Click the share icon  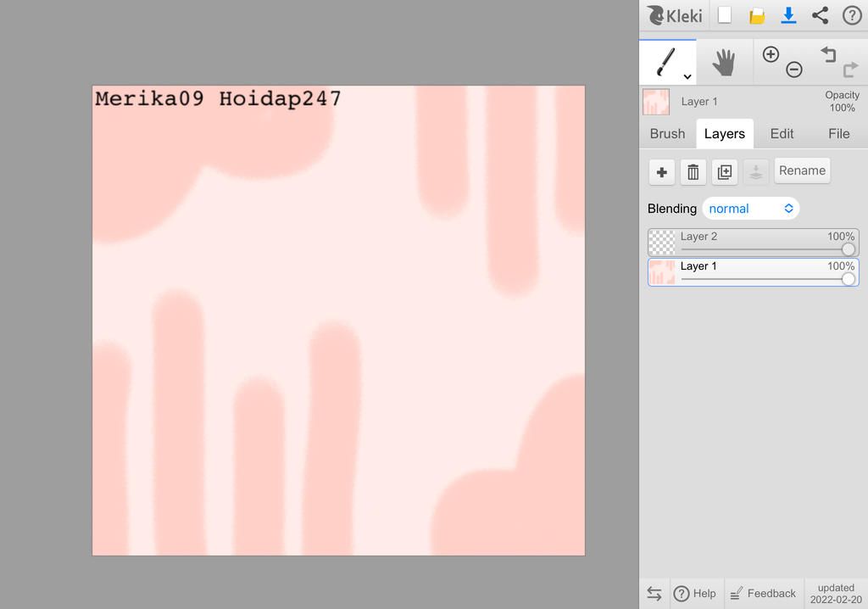(x=820, y=15)
